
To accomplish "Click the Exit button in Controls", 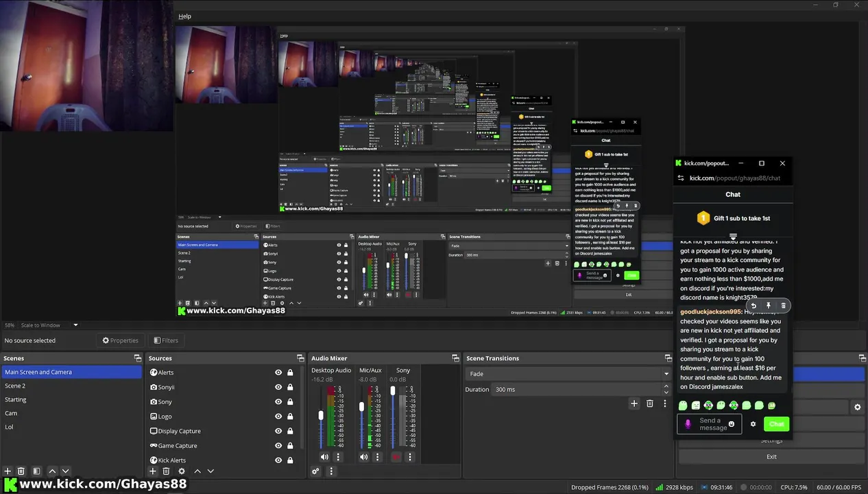I will (771, 456).
